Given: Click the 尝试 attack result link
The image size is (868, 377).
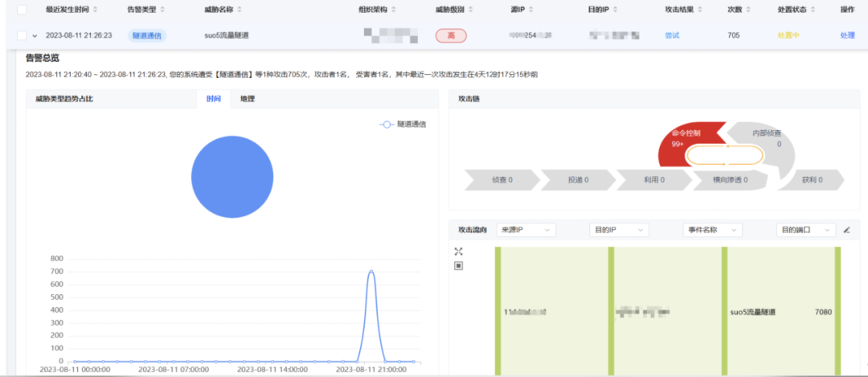Looking at the screenshot, I should click(673, 35).
